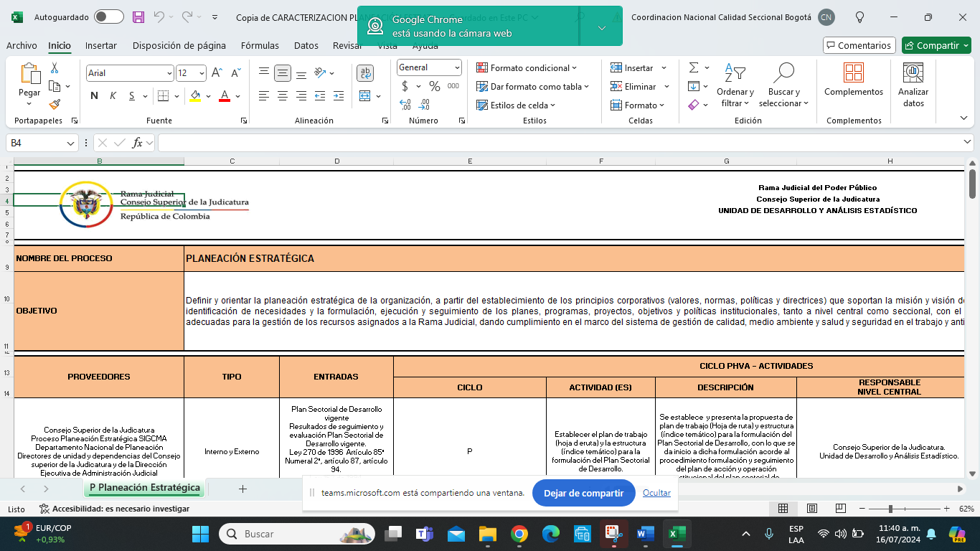Click the Format Painter brush icon
This screenshot has height=551, width=980.
pos(55,105)
